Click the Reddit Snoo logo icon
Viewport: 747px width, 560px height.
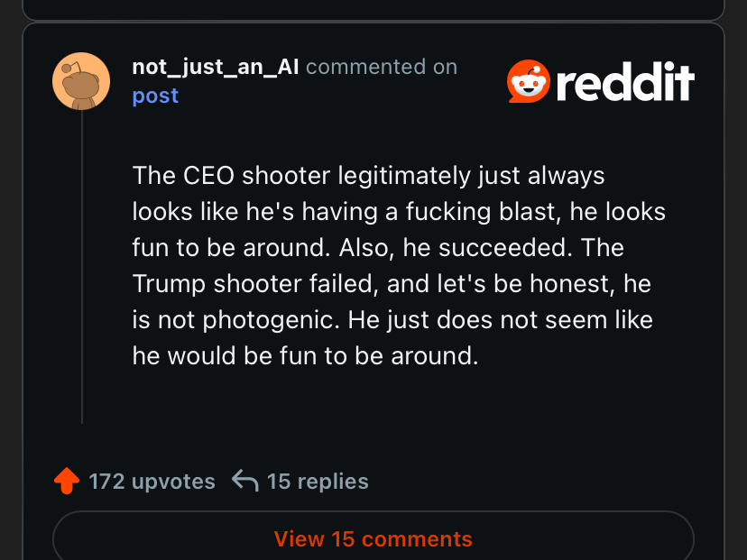529,82
